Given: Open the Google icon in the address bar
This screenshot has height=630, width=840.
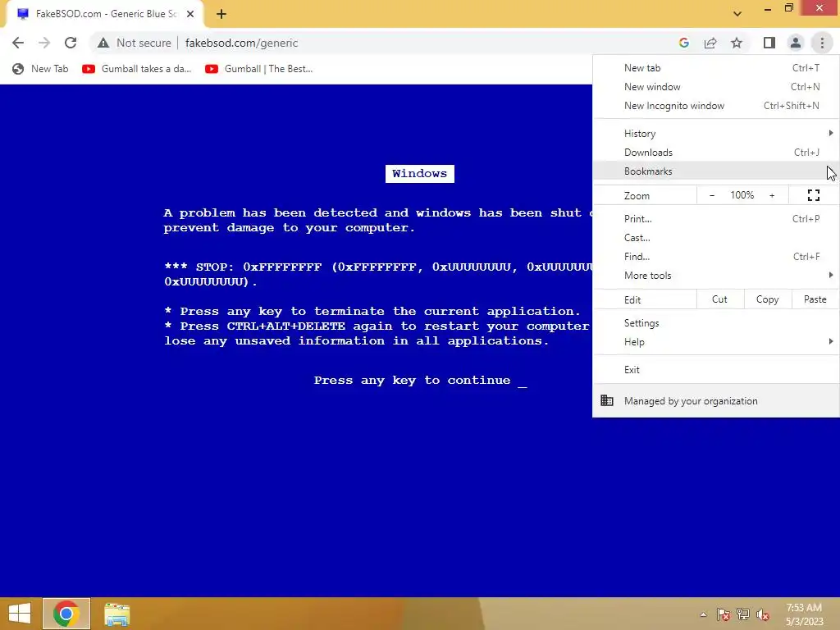Looking at the screenshot, I should pos(683,43).
